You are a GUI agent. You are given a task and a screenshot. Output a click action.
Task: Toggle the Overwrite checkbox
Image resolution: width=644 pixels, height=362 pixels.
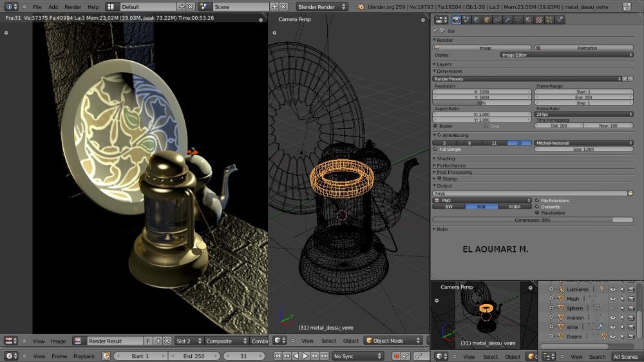click(x=538, y=207)
